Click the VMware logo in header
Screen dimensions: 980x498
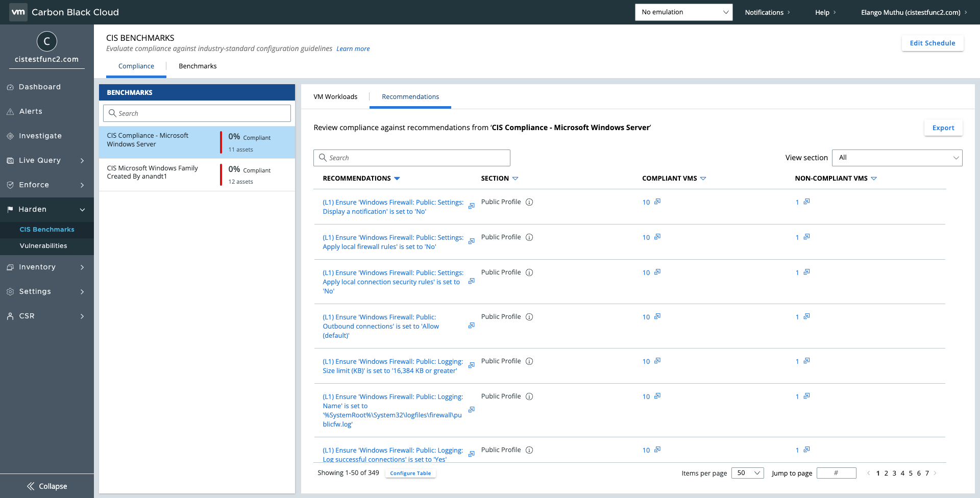click(x=18, y=12)
